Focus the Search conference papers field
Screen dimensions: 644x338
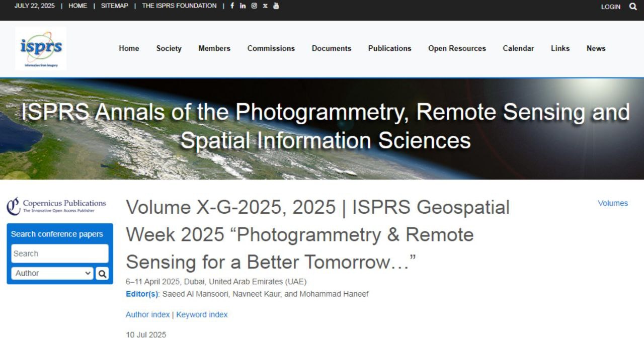coord(60,253)
